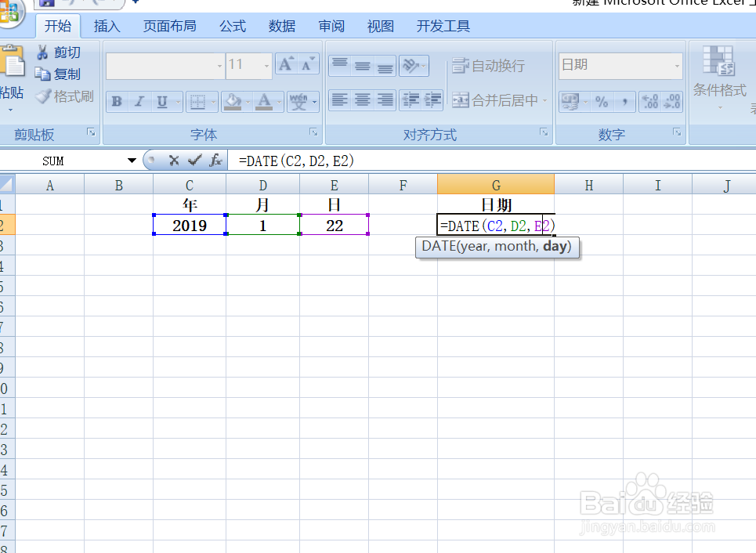This screenshot has height=553, width=756.
Task: Apply the fill color bucket
Action: pos(233,101)
